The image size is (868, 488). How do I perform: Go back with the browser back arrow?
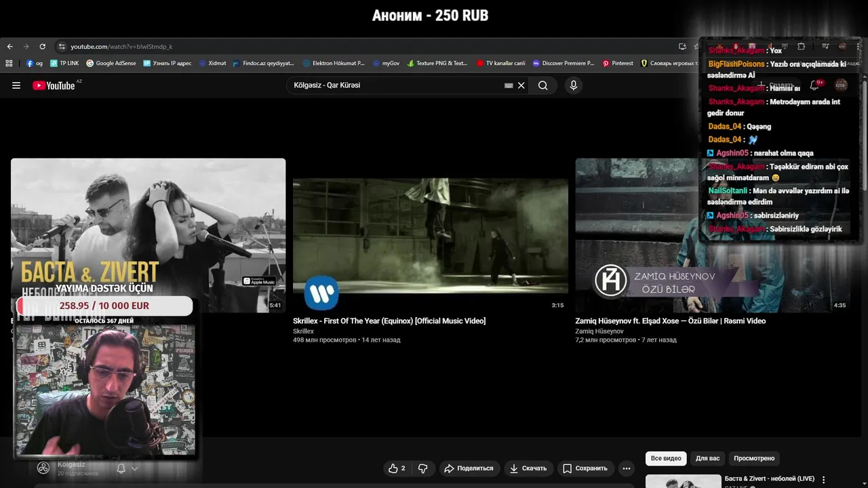(x=9, y=47)
